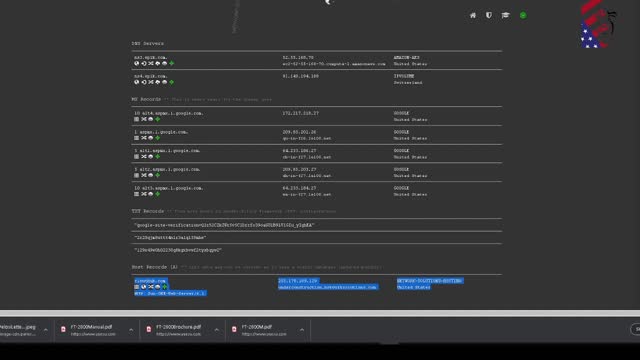Select IP address 64.233.184.27
Screen dimensions: 640x360
point(299,188)
